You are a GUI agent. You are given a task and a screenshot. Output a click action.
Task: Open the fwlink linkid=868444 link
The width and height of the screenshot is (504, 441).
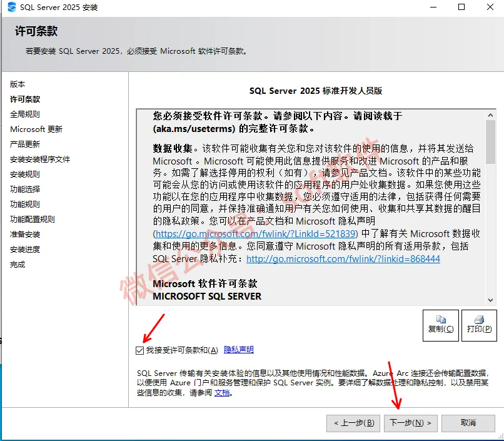(x=343, y=259)
